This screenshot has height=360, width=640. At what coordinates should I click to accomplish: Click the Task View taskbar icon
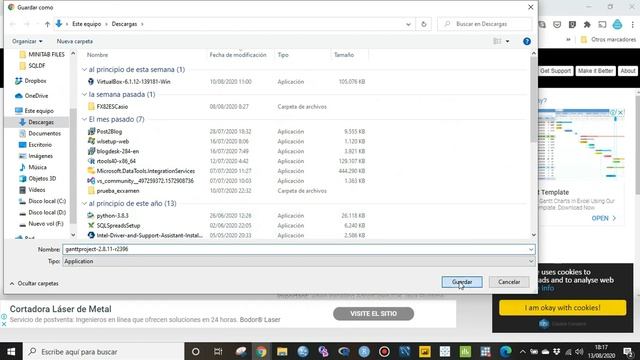(x=218, y=351)
